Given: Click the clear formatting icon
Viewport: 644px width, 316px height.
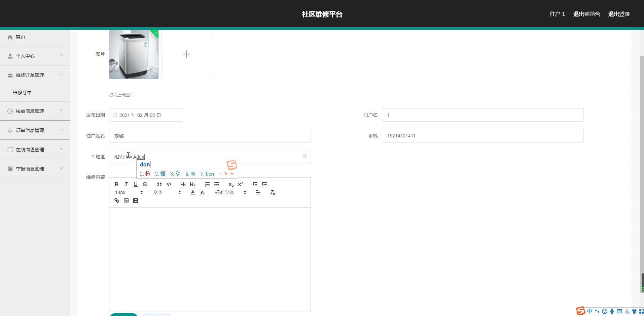Looking at the screenshot, I should 273,192.
